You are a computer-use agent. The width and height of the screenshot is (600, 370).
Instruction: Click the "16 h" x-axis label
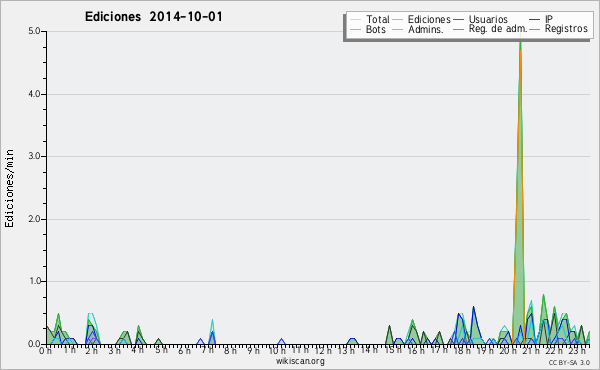[x=416, y=351]
